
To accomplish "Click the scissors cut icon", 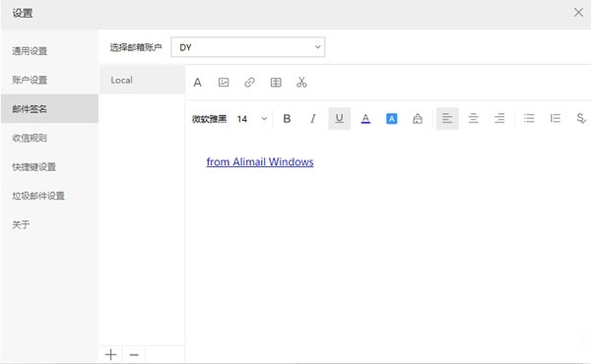I will 301,82.
